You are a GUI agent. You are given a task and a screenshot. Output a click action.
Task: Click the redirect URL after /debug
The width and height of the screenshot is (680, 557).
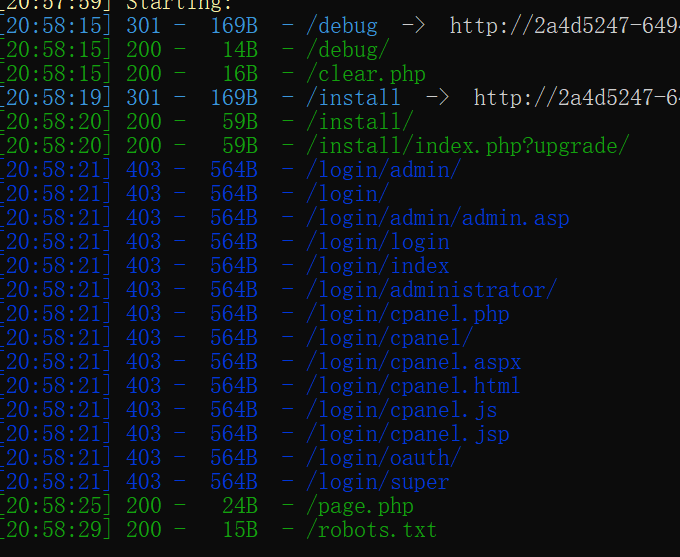pyautogui.click(x=564, y=26)
